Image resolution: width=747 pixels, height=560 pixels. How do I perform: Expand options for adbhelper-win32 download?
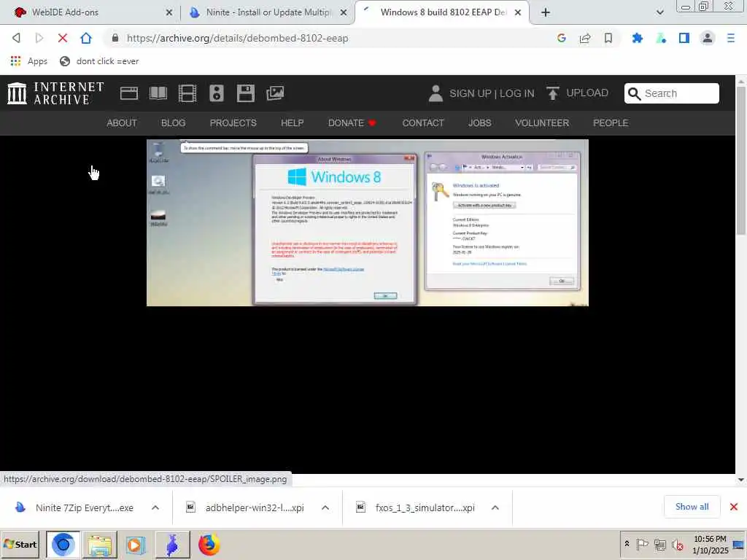click(x=325, y=507)
